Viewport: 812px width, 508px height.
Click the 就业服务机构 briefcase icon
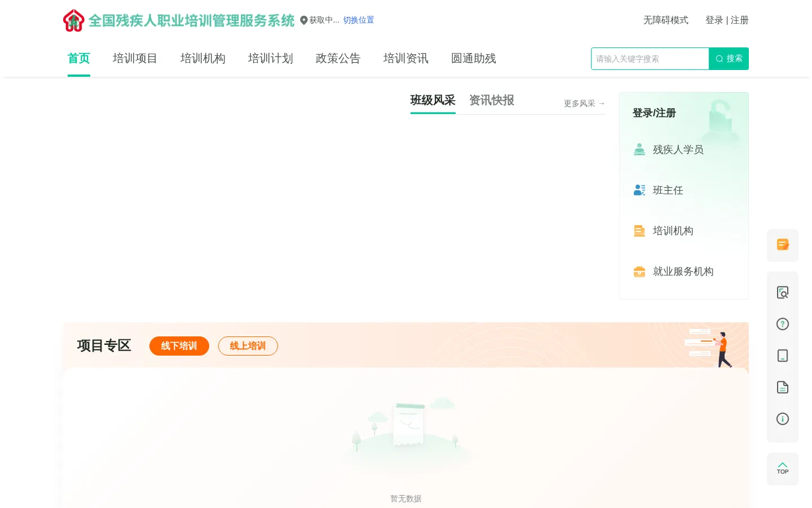pos(639,271)
